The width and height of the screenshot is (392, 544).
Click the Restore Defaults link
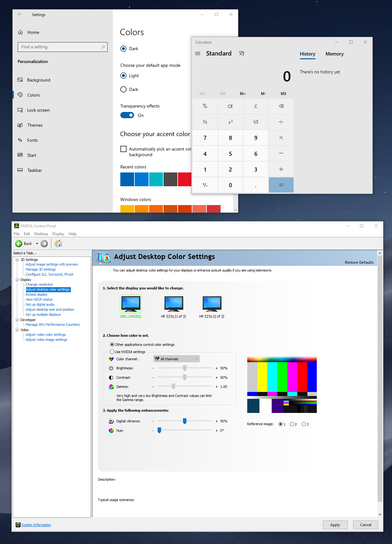click(x=359, y=262)
